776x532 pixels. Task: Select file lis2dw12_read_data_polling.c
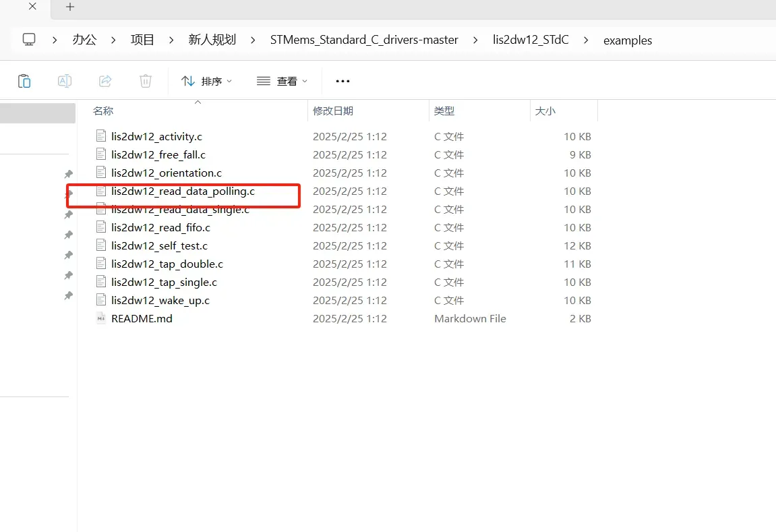point(183,191)
